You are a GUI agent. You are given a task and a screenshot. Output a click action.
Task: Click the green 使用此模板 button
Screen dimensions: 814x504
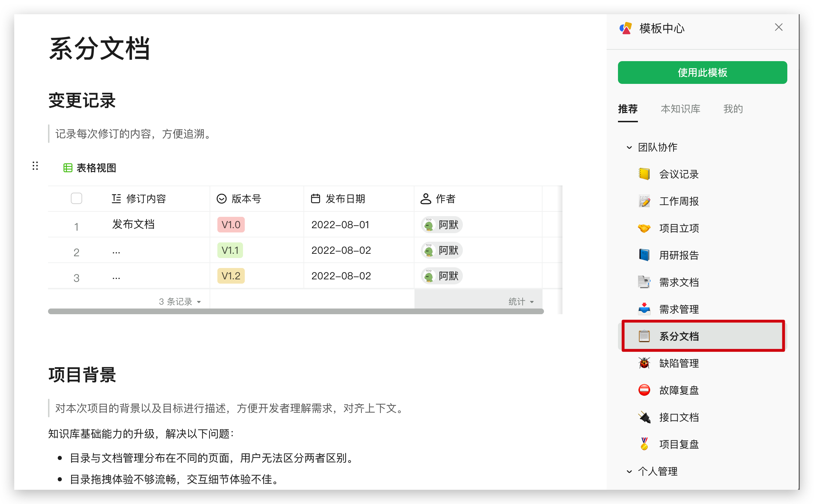[702, 73]
